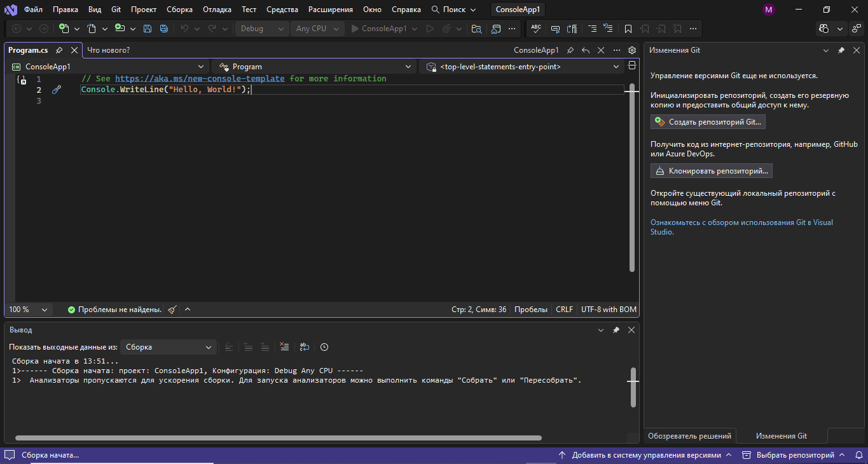Viewport: 868px width, 464px height.
Task: Clear all output in the Output panel
Action: pos(284,347)
